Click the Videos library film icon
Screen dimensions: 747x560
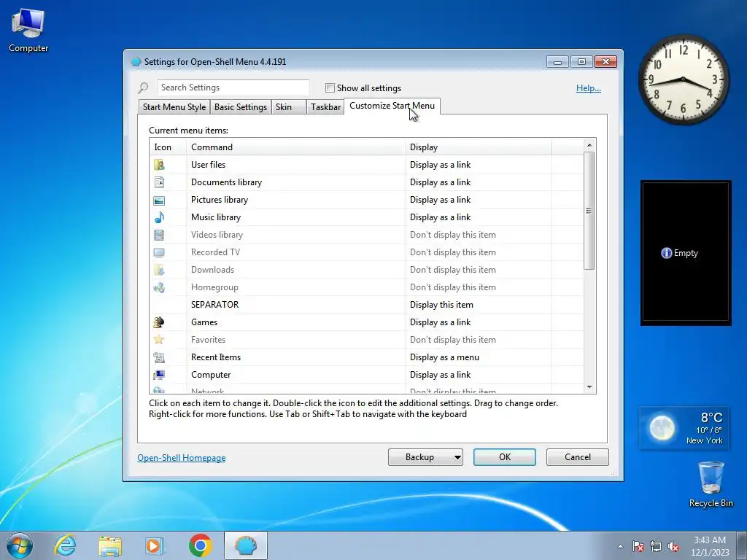click(x=159, y=235)
